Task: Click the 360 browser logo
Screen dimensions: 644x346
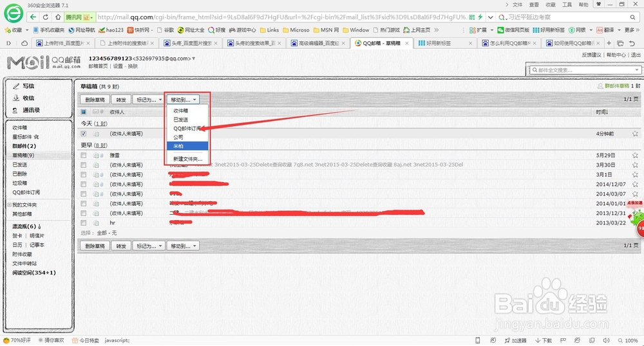Action: coord(14,14)
